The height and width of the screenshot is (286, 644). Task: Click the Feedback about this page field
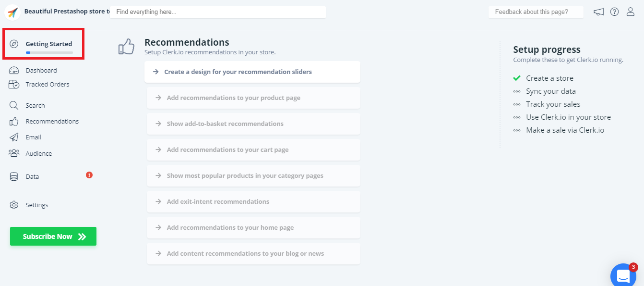[x=536, y=12]
